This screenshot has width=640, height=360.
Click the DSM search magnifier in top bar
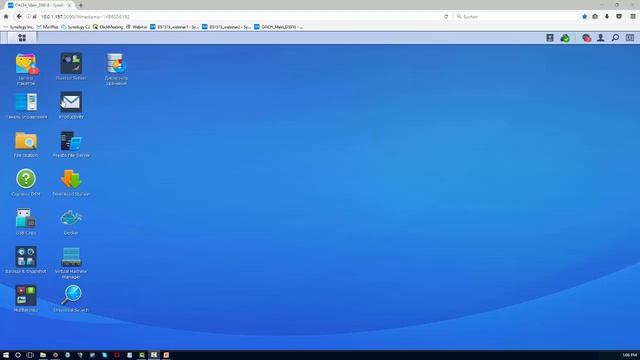pos(615,38)
